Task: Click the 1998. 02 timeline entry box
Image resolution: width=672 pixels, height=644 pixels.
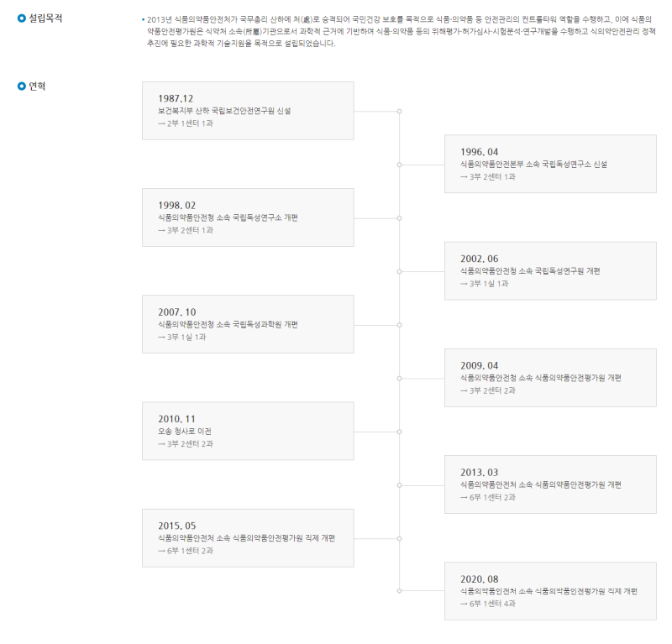Action: pos(248,217)
